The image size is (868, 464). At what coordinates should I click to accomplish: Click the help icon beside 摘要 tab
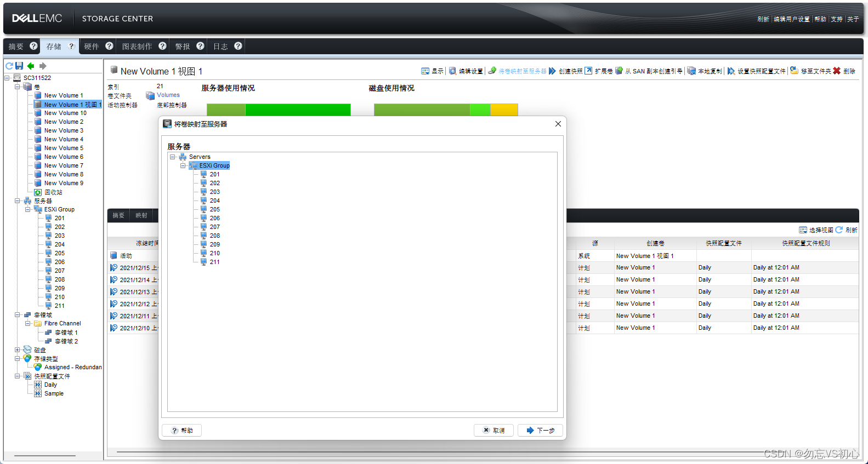(x=33, y=46)
